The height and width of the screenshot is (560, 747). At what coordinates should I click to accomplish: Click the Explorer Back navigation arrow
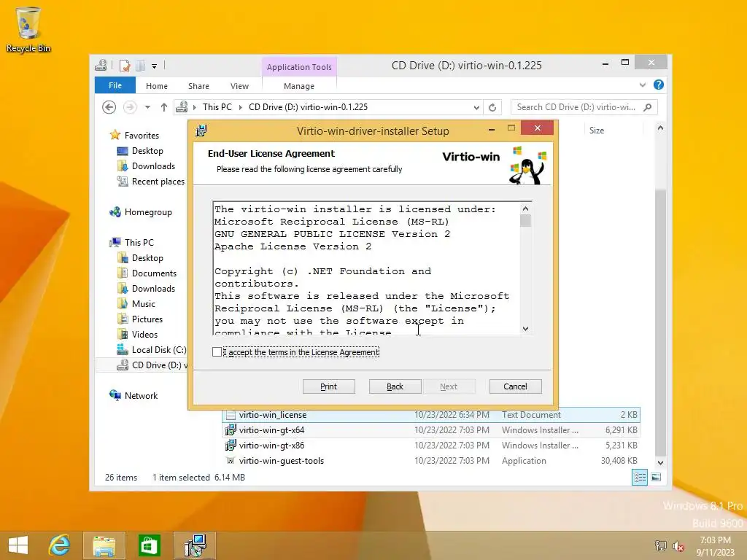coord(109,107)
